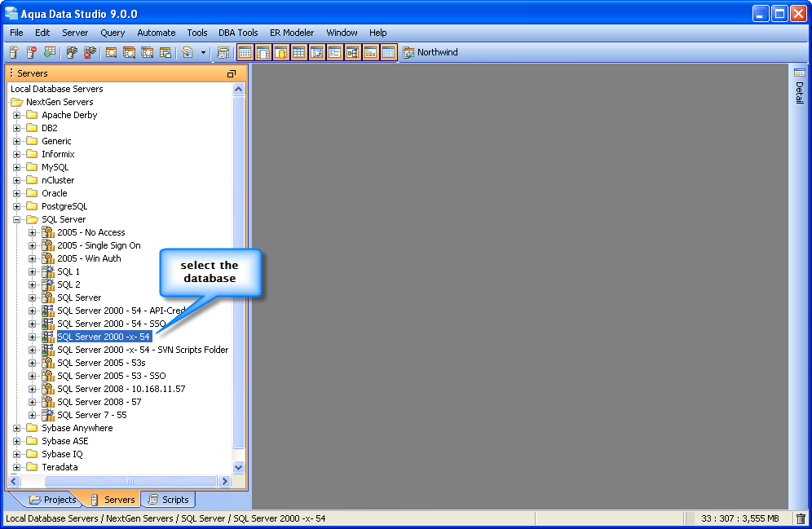Click the SQL Server 7 - 55 server icon
The height and width of the screenshot is (529, 812).
pyautogui.click(x=47, y=415)
